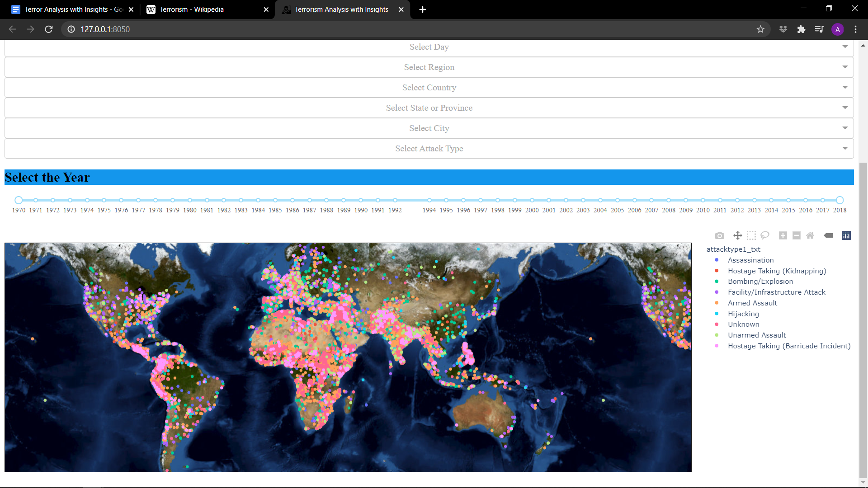
Task: Reset the map view with the home icon
Action: (x=810, y=235)
